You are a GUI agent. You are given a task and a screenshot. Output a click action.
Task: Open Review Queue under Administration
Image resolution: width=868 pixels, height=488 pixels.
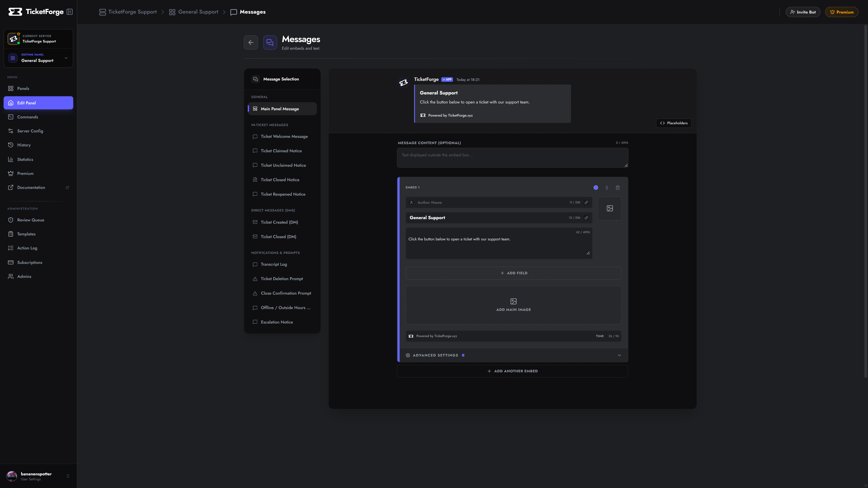38,220
